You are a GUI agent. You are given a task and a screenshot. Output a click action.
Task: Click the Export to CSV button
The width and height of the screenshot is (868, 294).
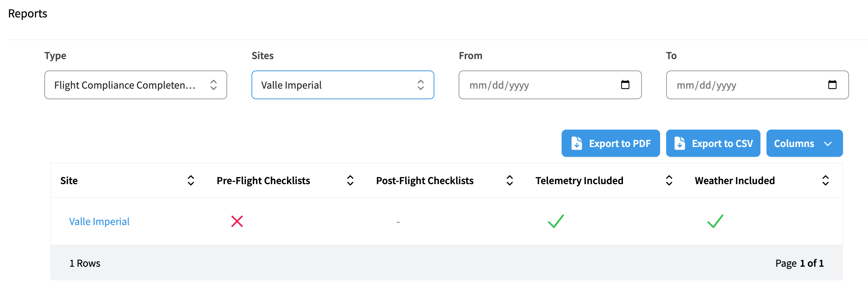713,143
